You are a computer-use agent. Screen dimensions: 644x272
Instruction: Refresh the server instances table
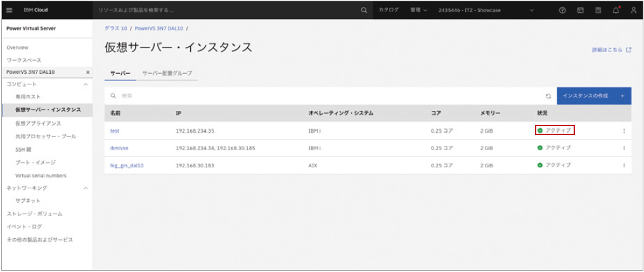point(548,96)
